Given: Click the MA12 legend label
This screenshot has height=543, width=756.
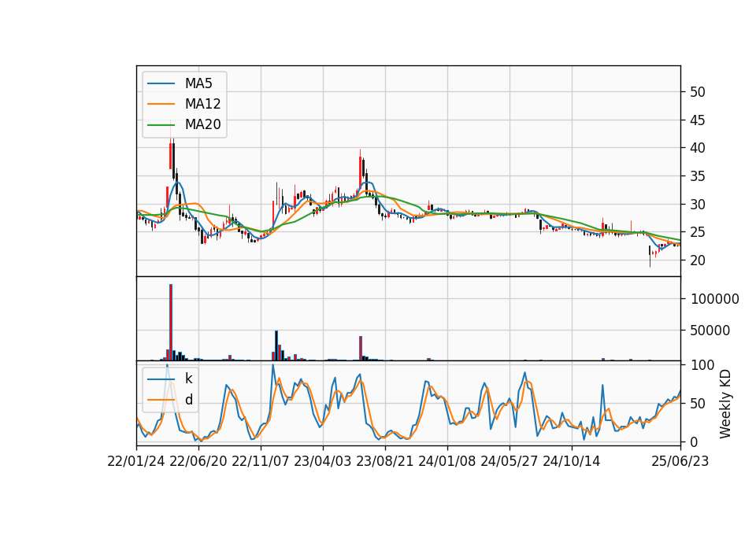Looking at the screenshot, I should [202, 104].
